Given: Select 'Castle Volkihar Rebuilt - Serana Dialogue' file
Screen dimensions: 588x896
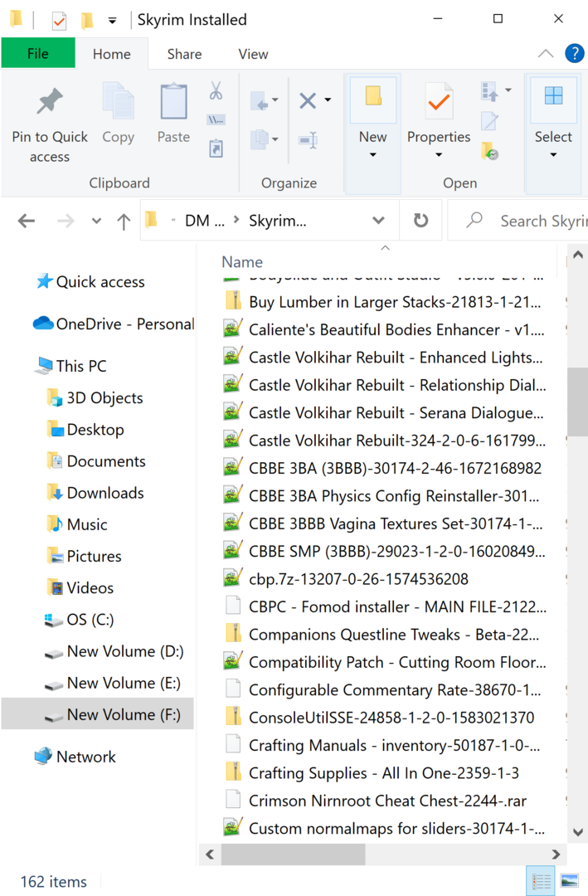Looking at the screenshot, I should (383, 412).
